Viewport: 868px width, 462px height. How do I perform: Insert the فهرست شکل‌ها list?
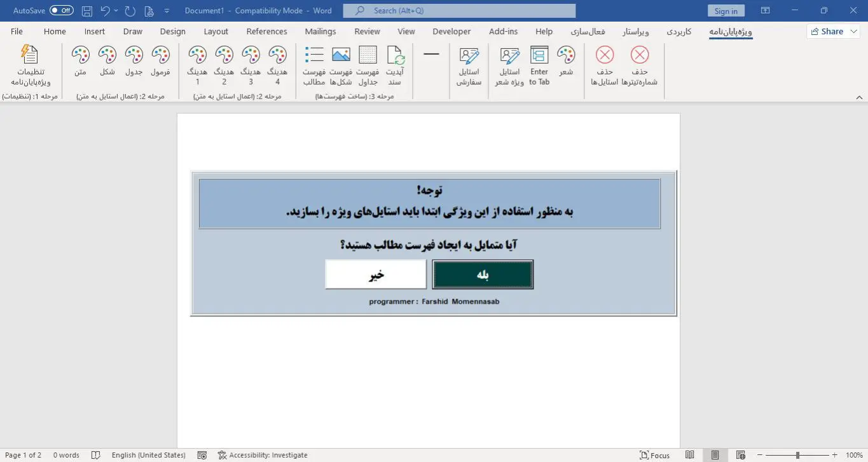click(341, 64)
